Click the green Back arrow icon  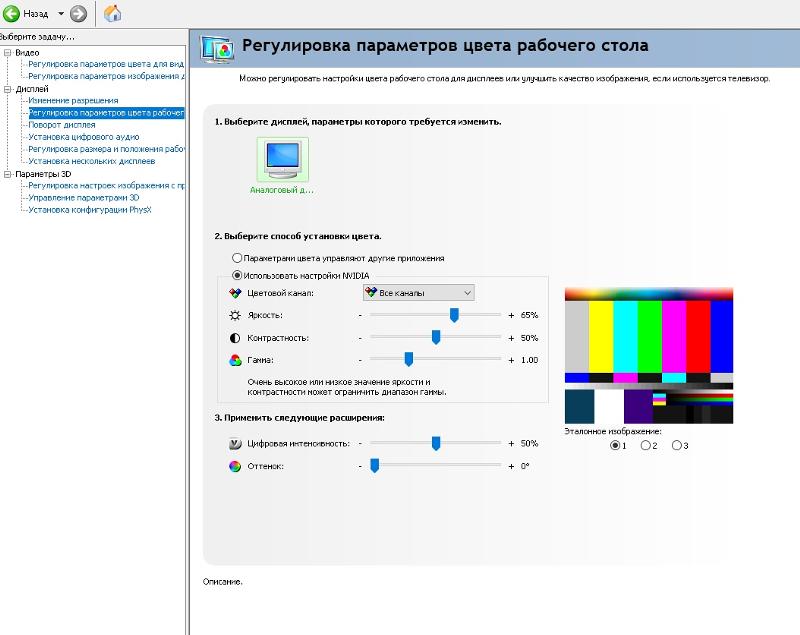coord(11,14)
